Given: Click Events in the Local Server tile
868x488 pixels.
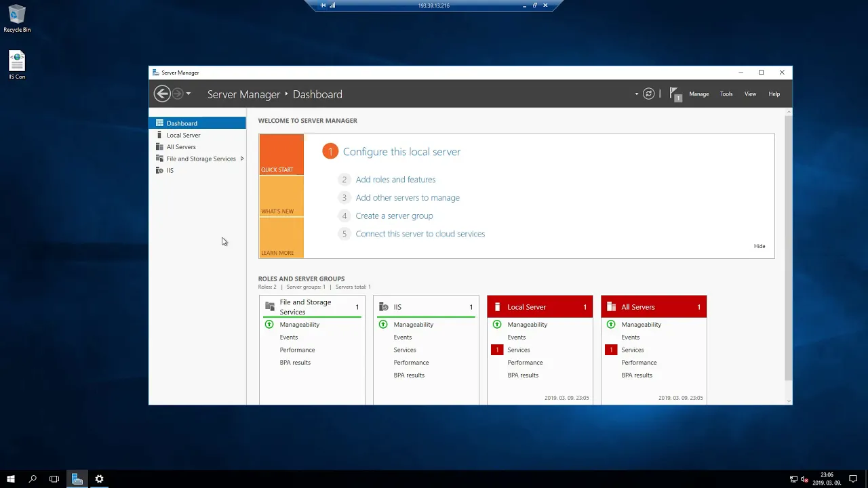Looking at the screenshot, I should (517, 338).
